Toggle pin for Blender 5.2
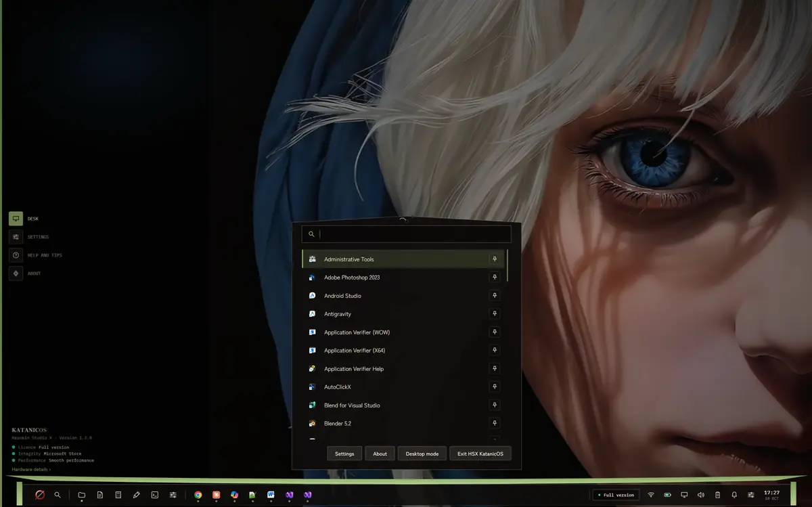Image resolution: width=812 pixels, height=507 pixels. (x=495, y=423)
